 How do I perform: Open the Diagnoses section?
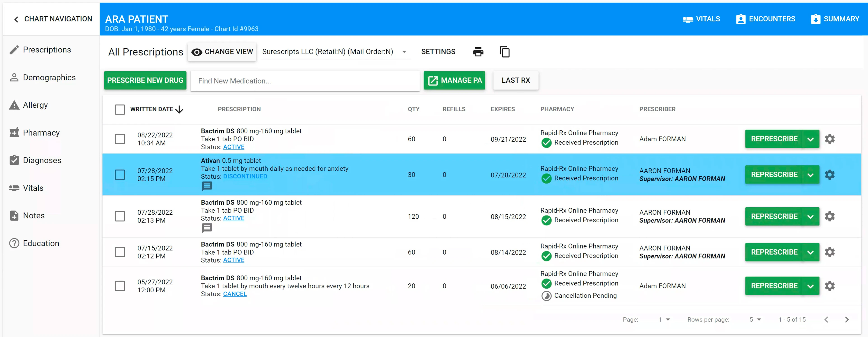(x=14, y=160)
